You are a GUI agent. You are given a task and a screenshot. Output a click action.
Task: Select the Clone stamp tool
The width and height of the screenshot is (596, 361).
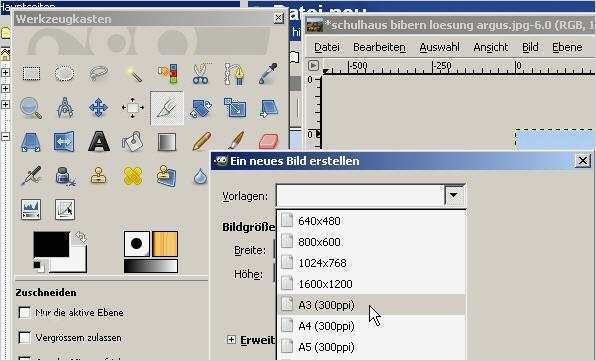point(98,176)
